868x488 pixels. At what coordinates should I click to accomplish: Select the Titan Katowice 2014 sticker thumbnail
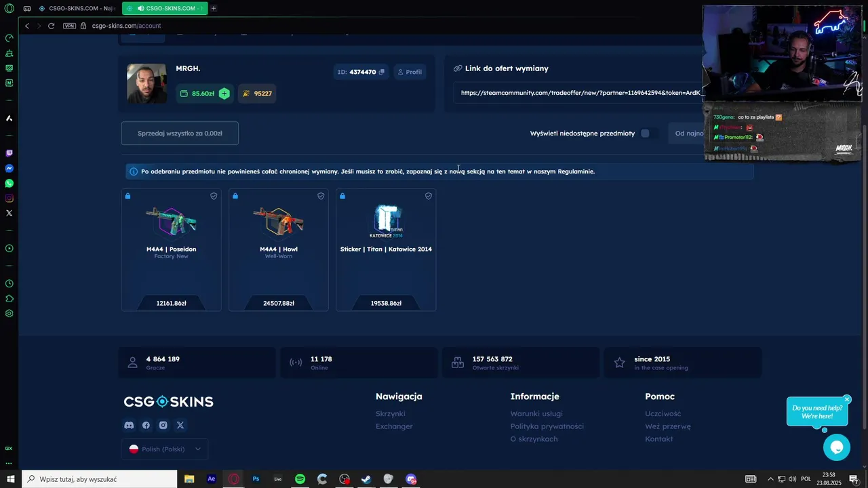tap(387, 221)
